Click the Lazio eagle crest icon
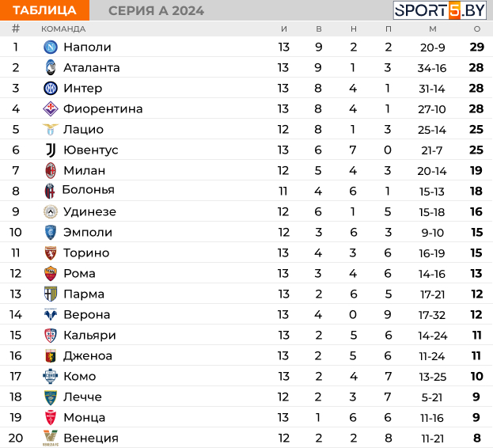This screenshot has height=448, width=493. point(51,129)
